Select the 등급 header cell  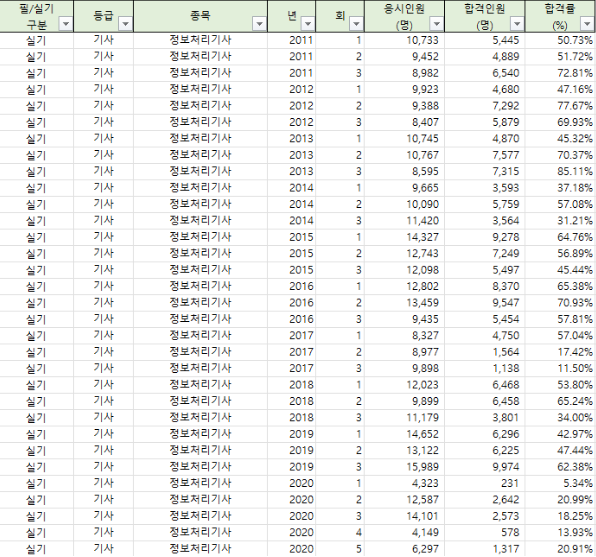103,16
